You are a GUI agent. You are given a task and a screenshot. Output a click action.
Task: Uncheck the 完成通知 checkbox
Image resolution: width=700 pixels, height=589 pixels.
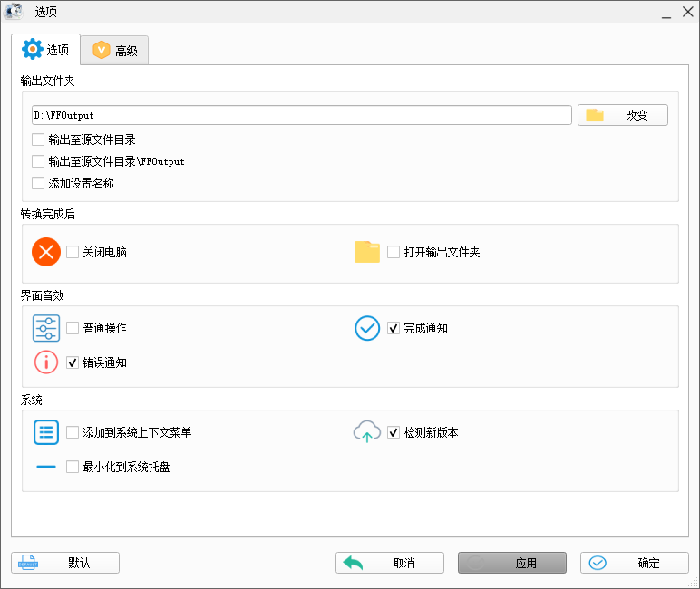pos(394,328)
